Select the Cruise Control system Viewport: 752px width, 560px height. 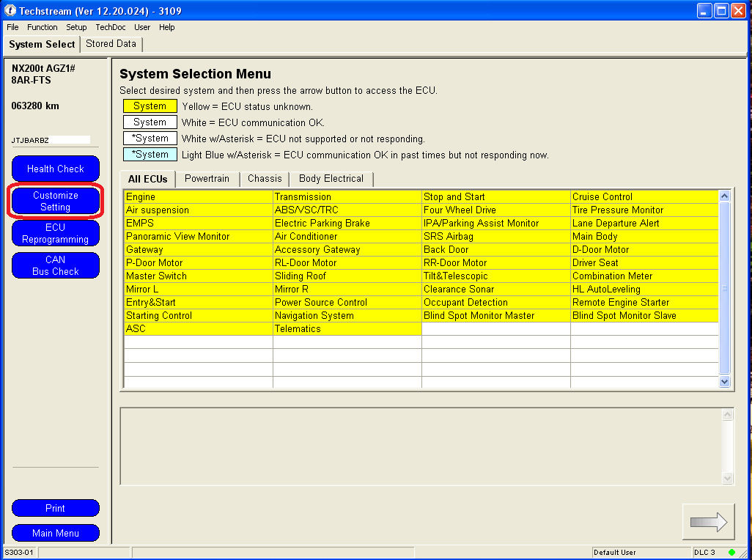coord(644,196)
